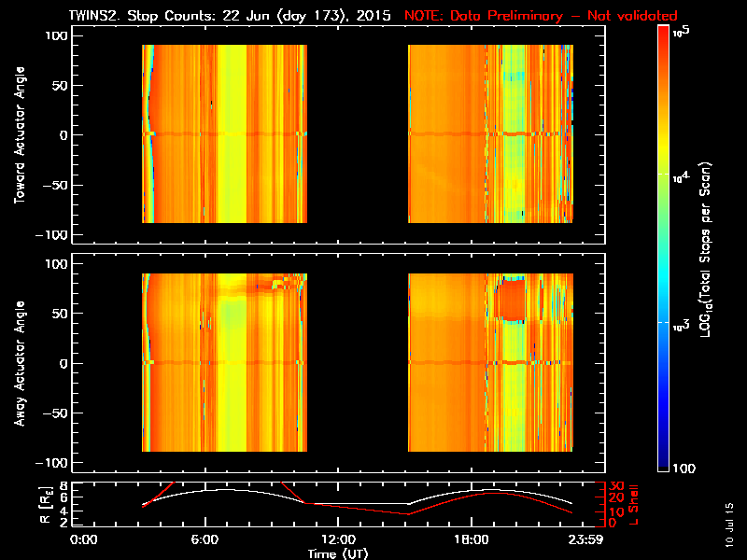This screenshot has height=560, width=747.
Task: Select the dark blue bottom of the color bar
Action: [664, 461]
